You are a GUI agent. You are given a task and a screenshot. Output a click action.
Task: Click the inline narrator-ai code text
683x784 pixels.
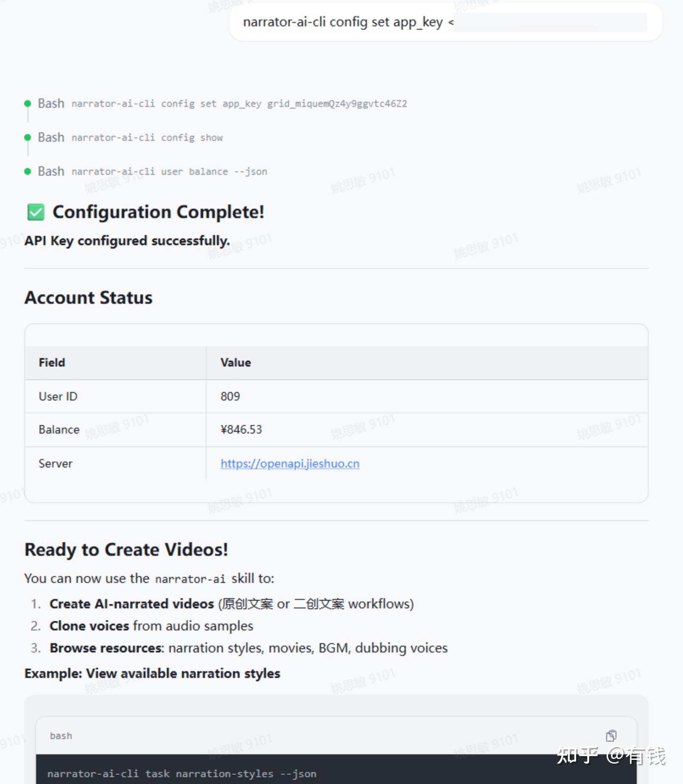pos(190,579)
